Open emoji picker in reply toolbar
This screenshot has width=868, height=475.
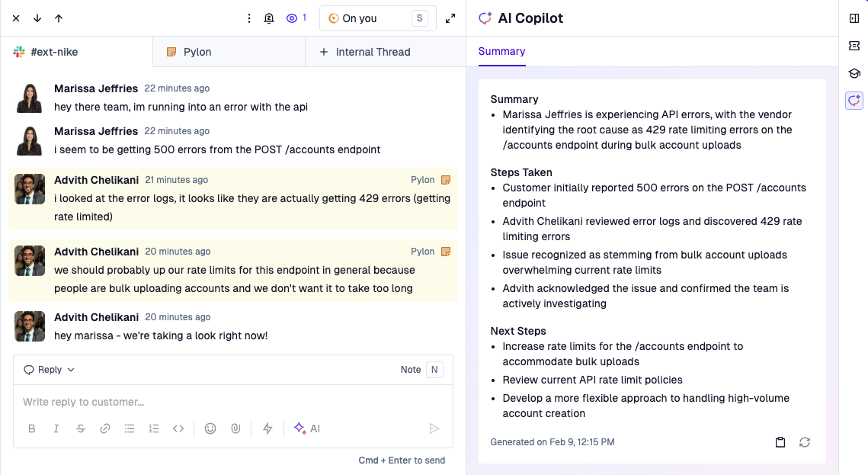[210, 428]
